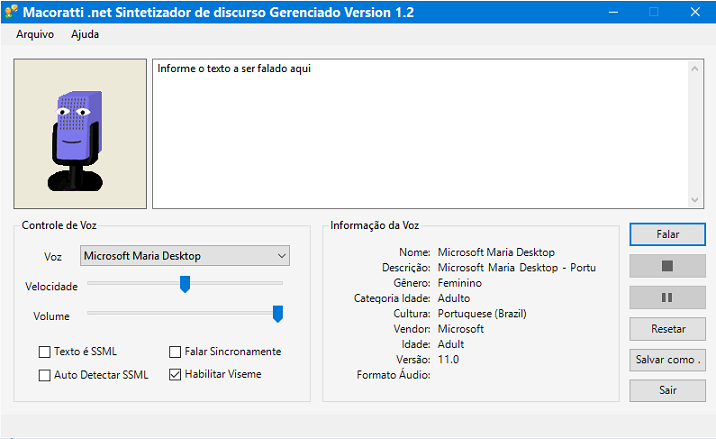This screenshot has height=439, width=716.
Task: Click the pause bars icon button
Action: pos(667,297)
